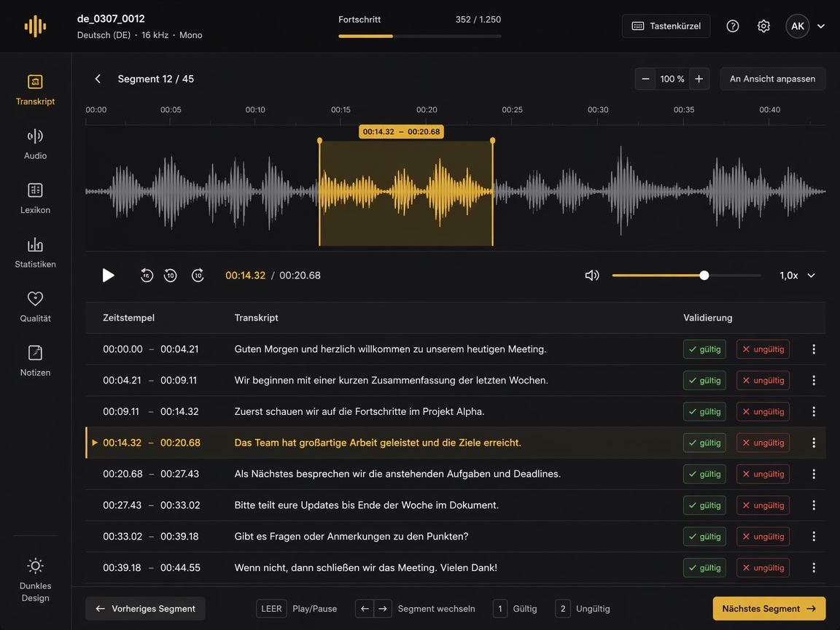The height and width of the screenshot is (630, 840).
Task: Toggle Dunkles Design theme
Action: click(x=35, y=580)
